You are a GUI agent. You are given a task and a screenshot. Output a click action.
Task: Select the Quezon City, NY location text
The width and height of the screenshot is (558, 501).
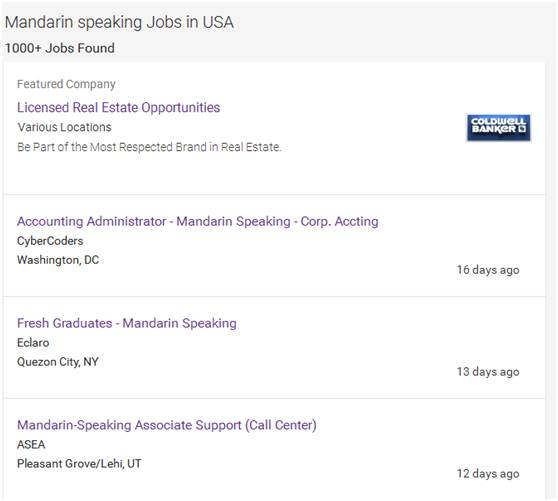pos(58,362)
